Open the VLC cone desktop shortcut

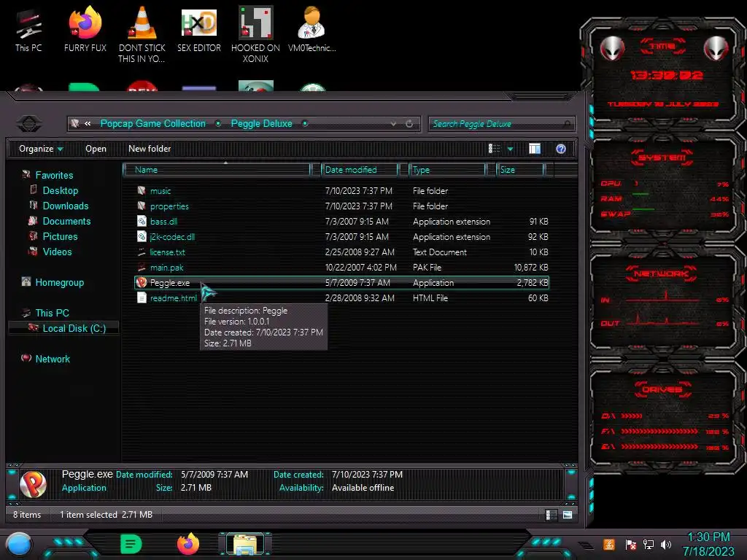[x=142, y=34]
